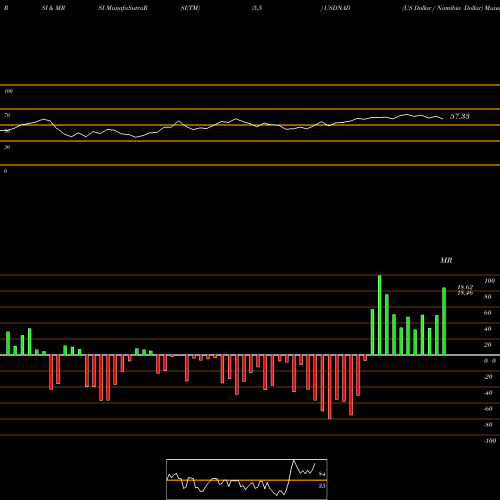Image resolution: width=500 pixels, height=500 pixels.
Task: Click the tallest green MR bar reaching 100
Action: click(x=380, y=315)
